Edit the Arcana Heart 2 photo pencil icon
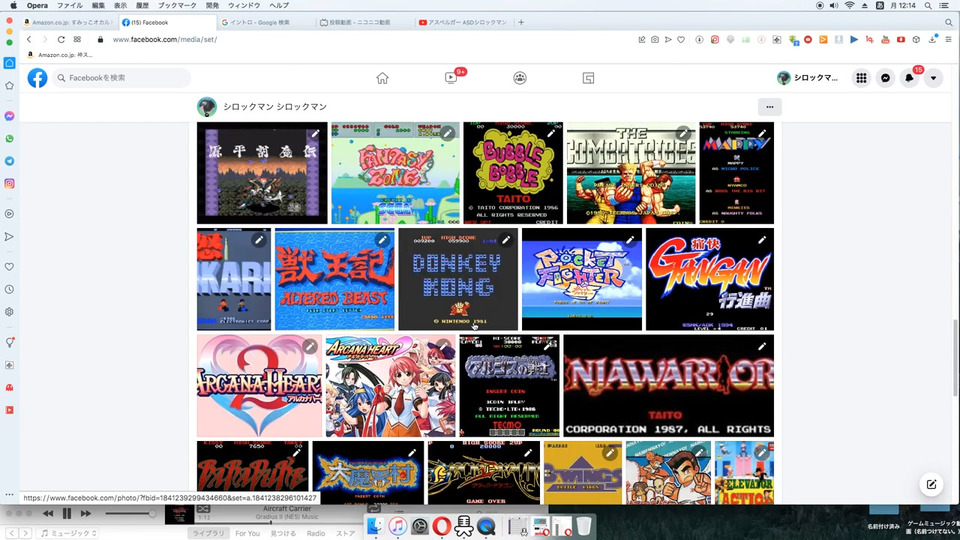The width and height of the screenshot is (960, 540). point(310,347)
